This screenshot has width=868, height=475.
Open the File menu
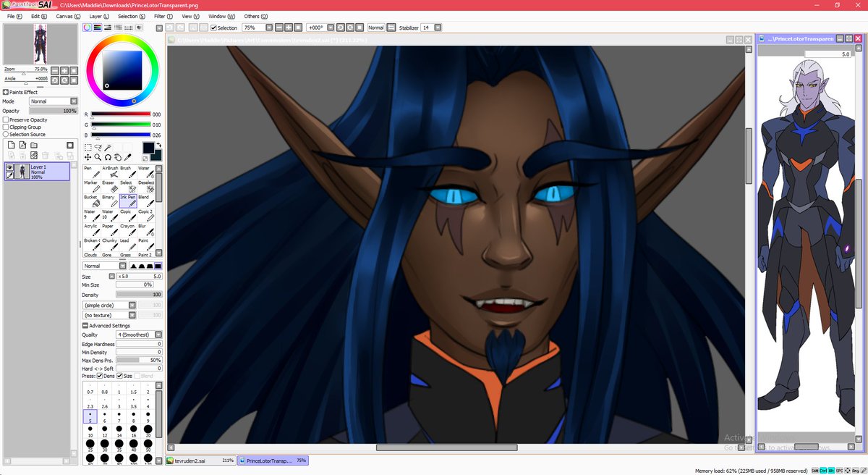point(13,16)
